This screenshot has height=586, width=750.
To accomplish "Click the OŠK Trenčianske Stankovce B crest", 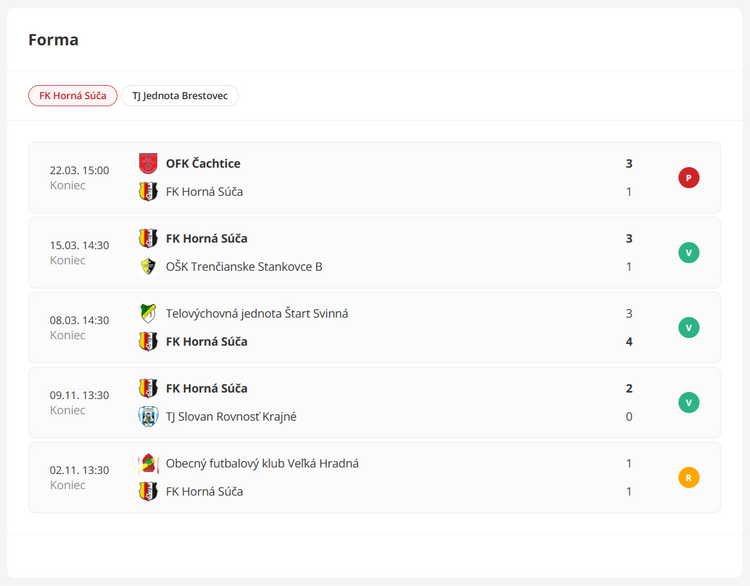I will (x=148, y=266).
